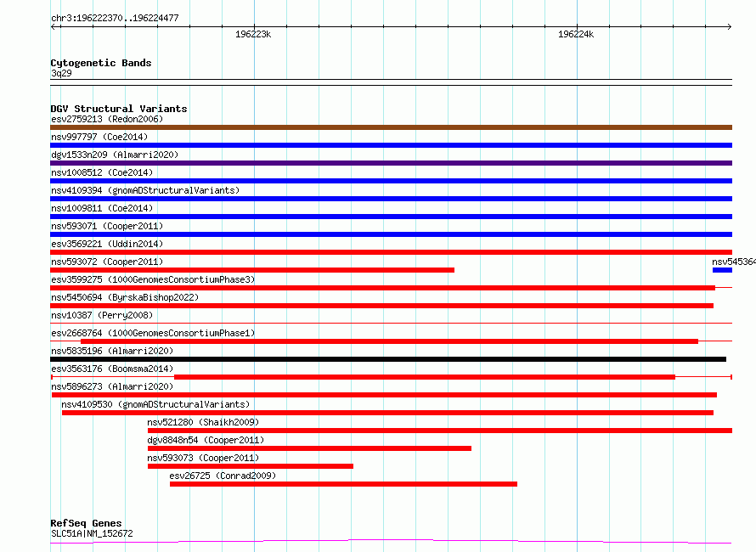The height and width of the screenshot is (552, 756).
Task: Open the nsv593071 (Cooper2011) variant label
Action: click(107, 226)
